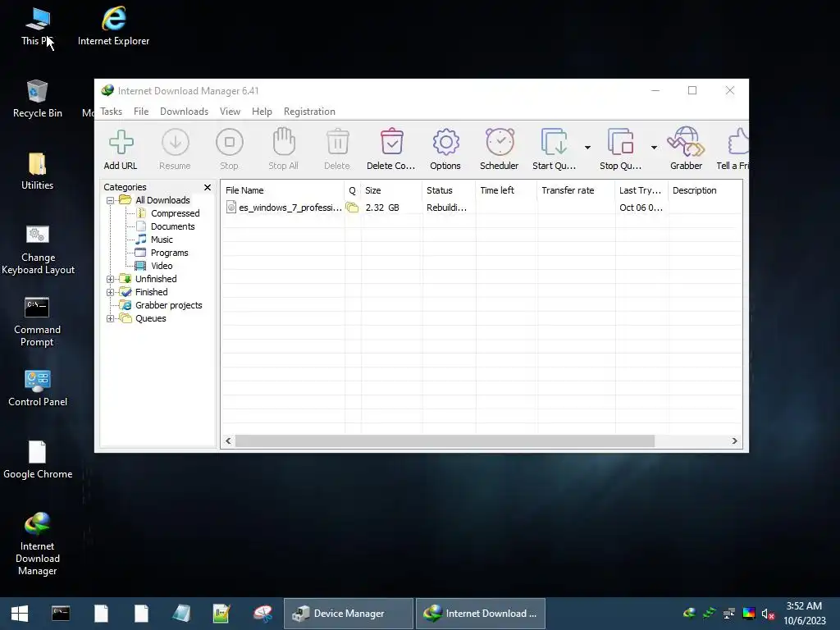The width and height of the screenshot is (840, 630).
Task: Open the This PC desktop icon
Action: click(x=37, y=27)
